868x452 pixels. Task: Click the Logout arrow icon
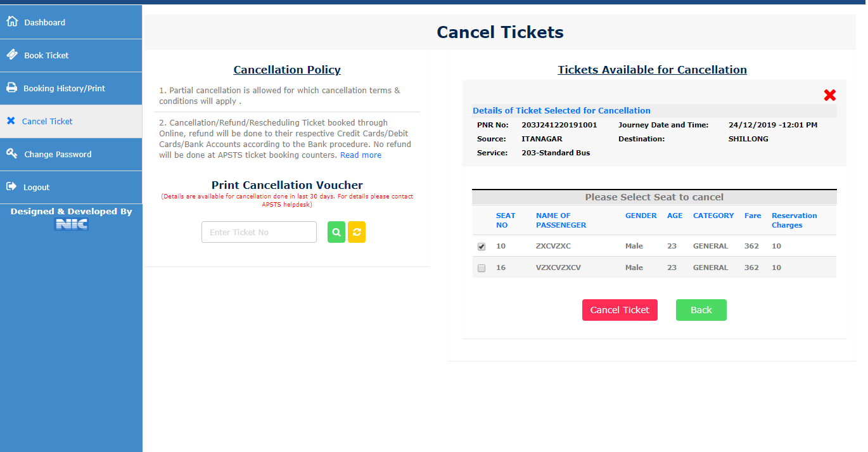[11, 186]
